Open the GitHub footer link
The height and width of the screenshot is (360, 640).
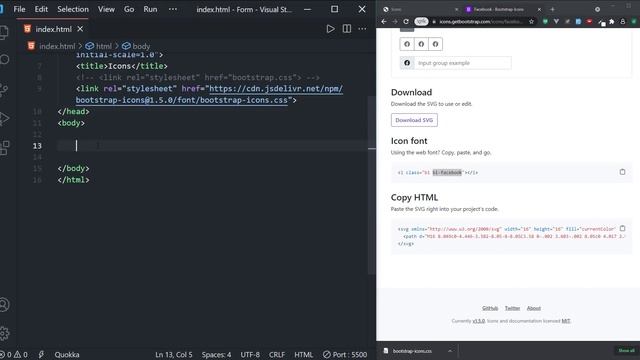coord(490,308)
